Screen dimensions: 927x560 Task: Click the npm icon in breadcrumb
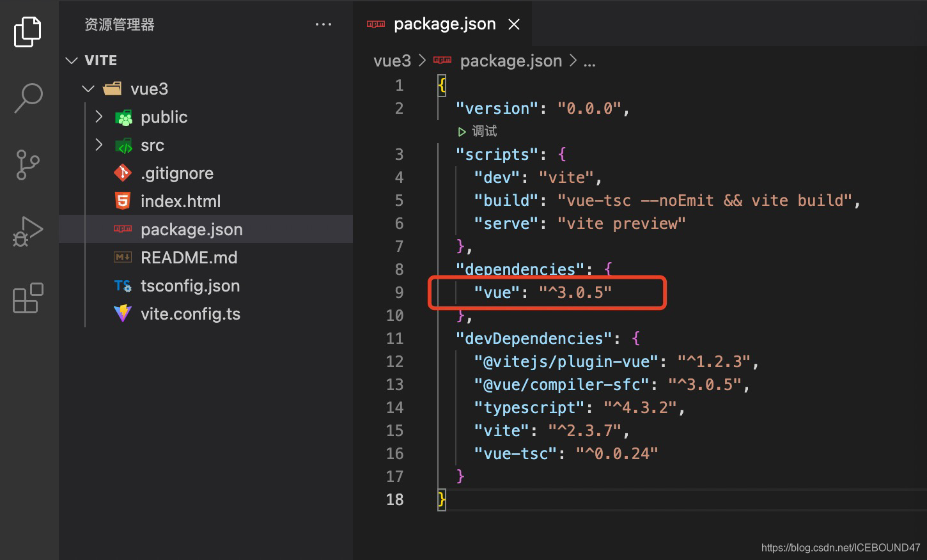pos(442,60)
